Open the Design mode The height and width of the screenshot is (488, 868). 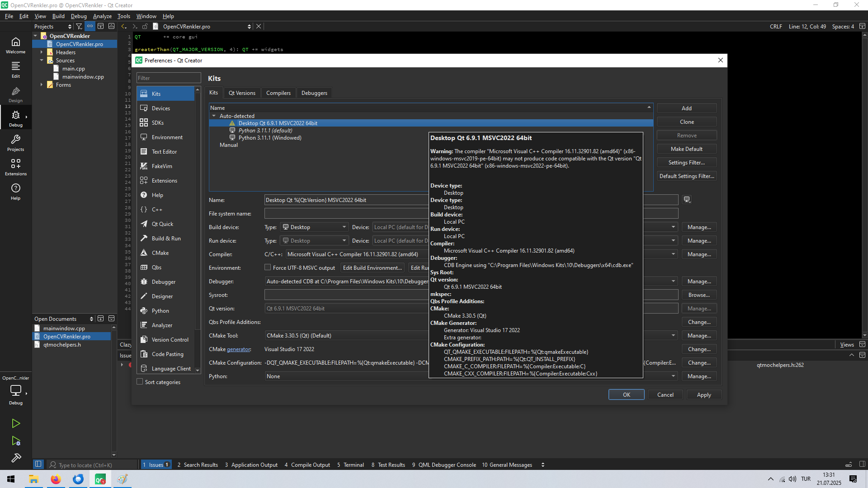point(16,94)
